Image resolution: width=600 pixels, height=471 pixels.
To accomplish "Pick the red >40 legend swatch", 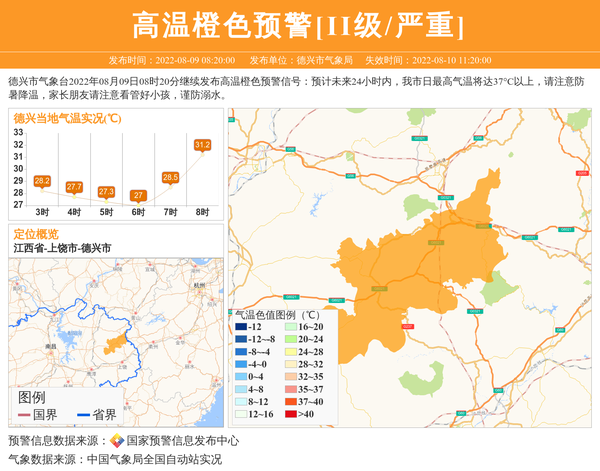I will pyautogui.click(x=288, y=414).
